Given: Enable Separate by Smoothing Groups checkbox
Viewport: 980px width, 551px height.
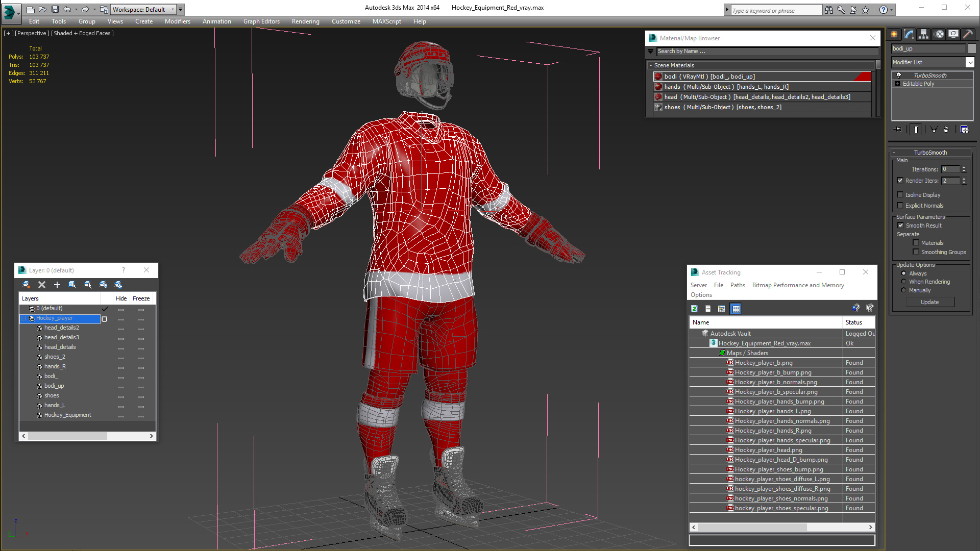Looking at the screenshot, I should [916, 252].
